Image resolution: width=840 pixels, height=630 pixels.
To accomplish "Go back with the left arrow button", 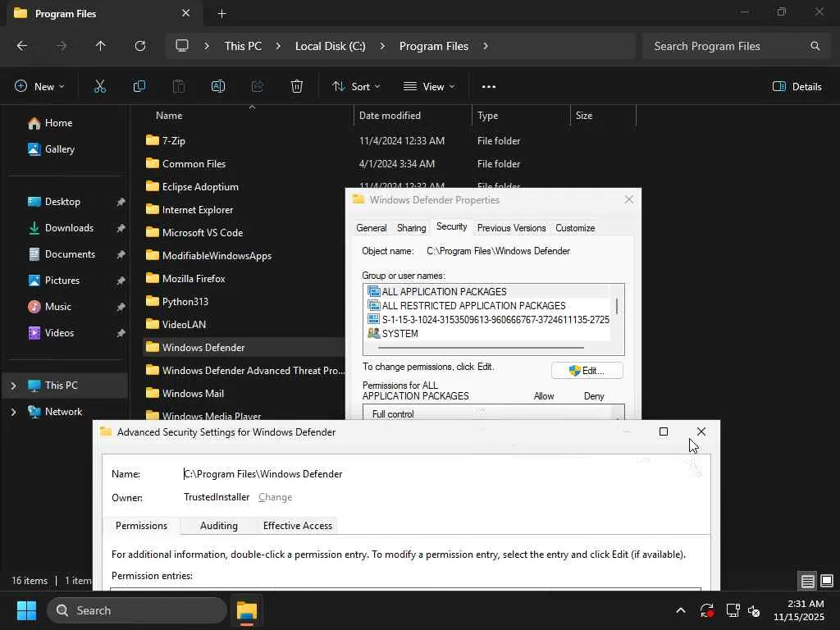I will coord(22,46).
